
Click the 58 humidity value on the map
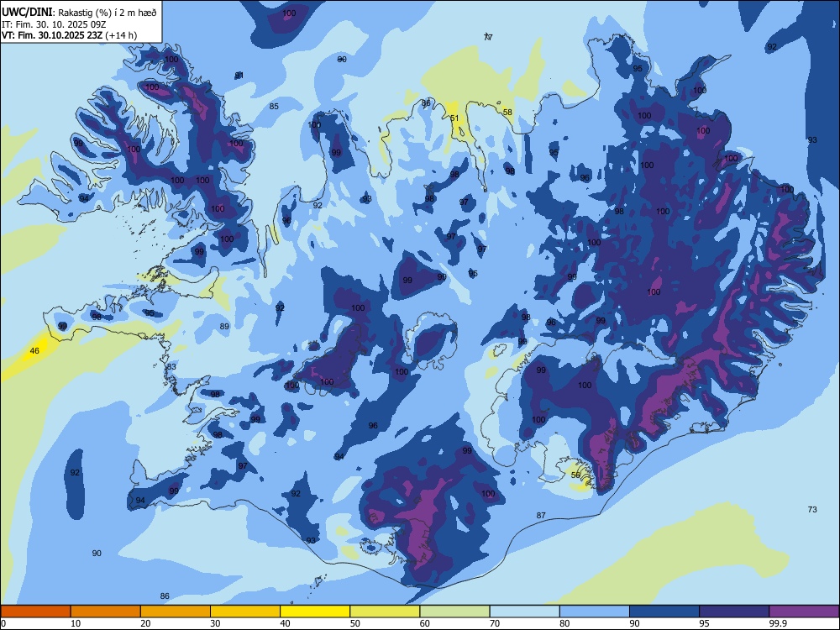[507, 112]
